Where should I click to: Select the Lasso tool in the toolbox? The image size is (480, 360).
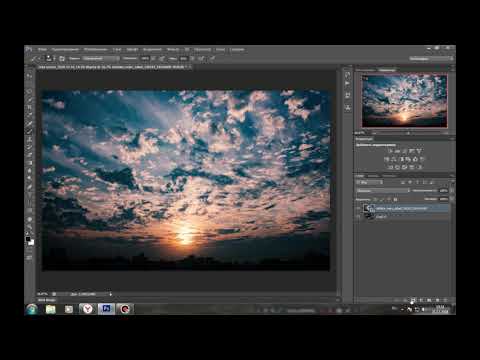click(x=29, y=92)
